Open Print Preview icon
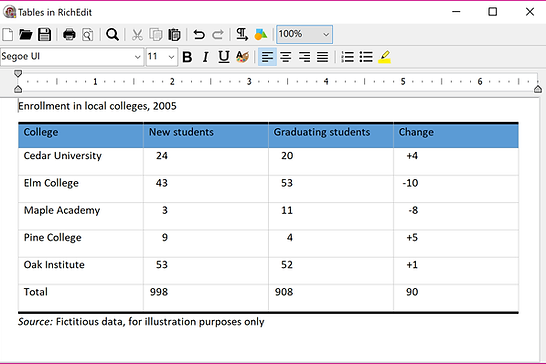 (x=88, y=34)
